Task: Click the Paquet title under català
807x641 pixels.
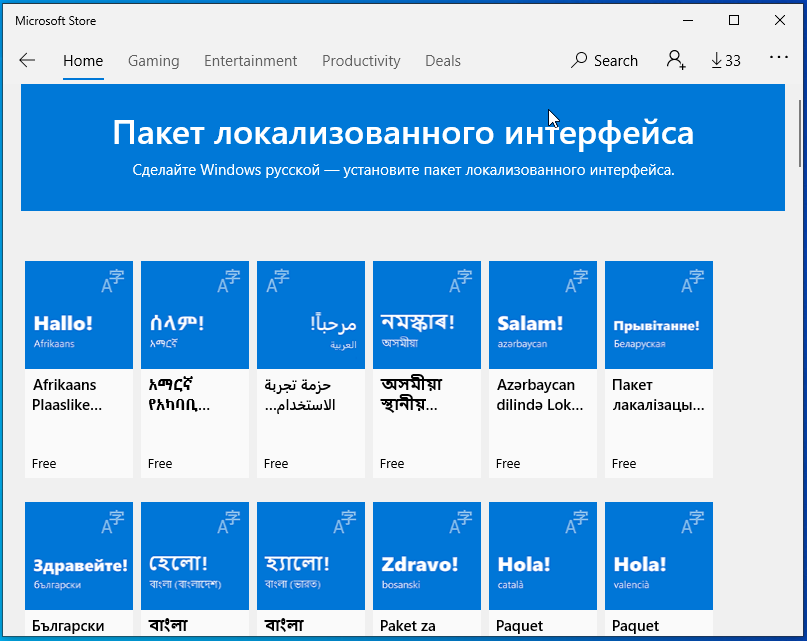Action: point(519,626)
